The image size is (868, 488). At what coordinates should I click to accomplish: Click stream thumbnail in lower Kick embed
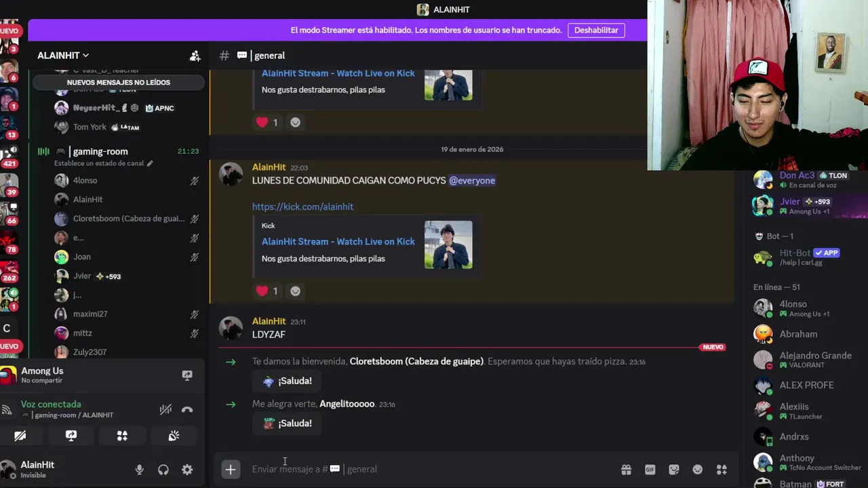coord(448,245)
